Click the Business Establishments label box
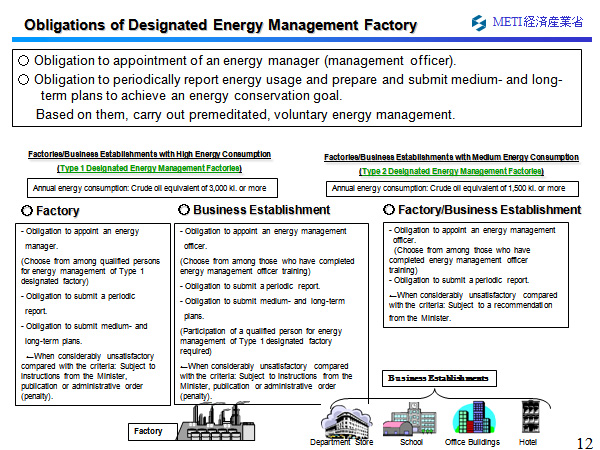The height and width of the screenshot is (450, 600). 439,378
